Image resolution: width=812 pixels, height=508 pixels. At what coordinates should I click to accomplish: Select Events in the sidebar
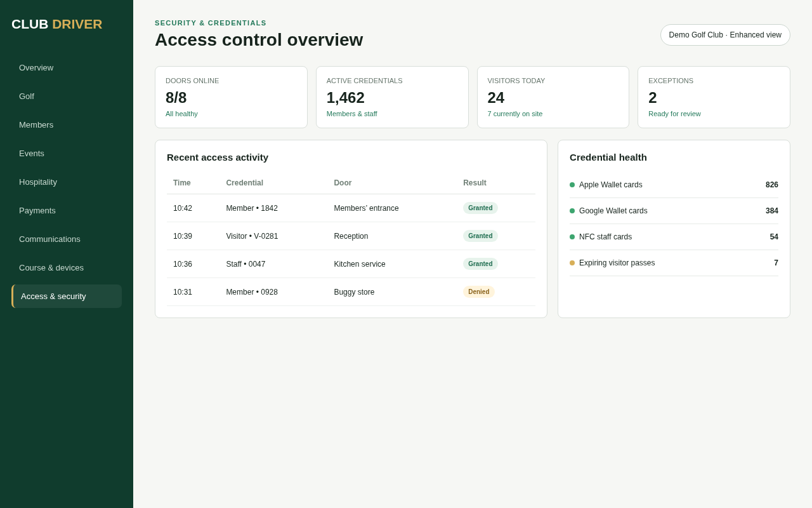click(67, 154)
